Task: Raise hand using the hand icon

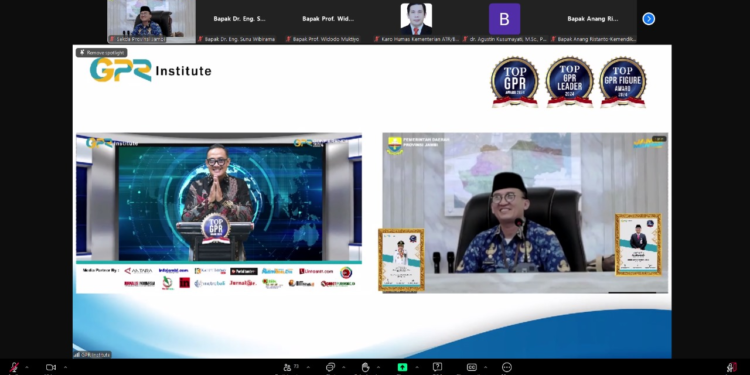Action: click(x=365, y=367)
